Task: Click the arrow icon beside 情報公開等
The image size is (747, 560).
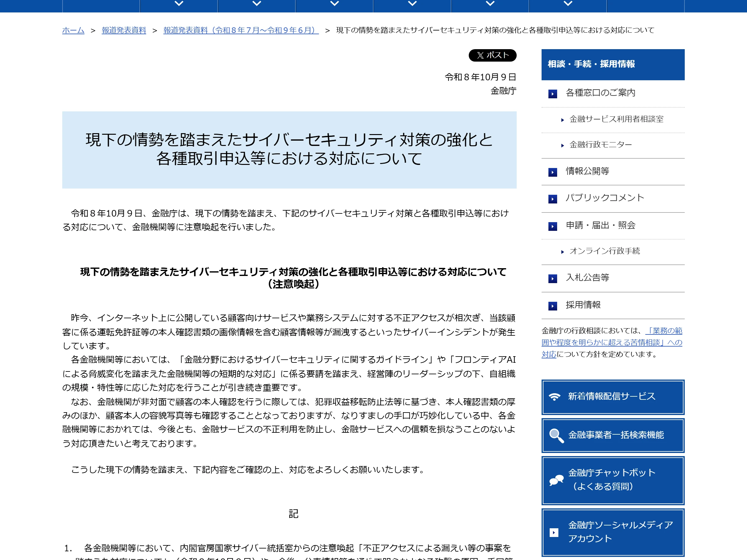Action: (x=552, y=172)
